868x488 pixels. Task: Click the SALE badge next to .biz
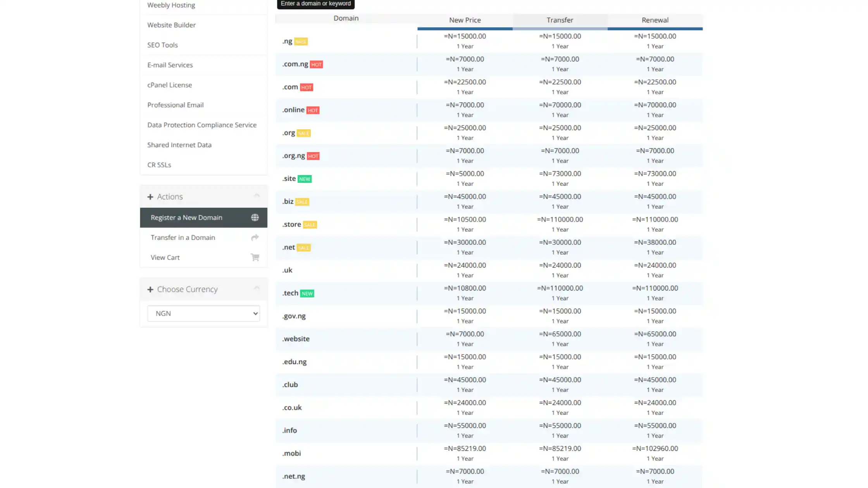(302, 202)
